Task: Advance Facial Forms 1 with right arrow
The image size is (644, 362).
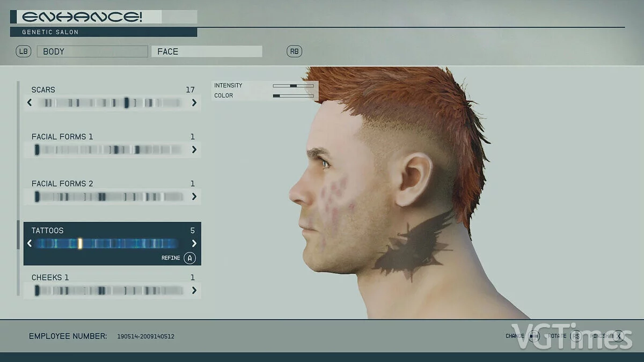Action: (194, 150)
